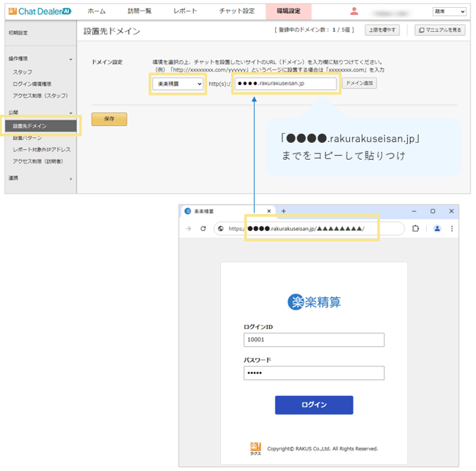Click the 上限を増やす button
Viewport: 476px width, 471px height.
[x=382, y=30]
